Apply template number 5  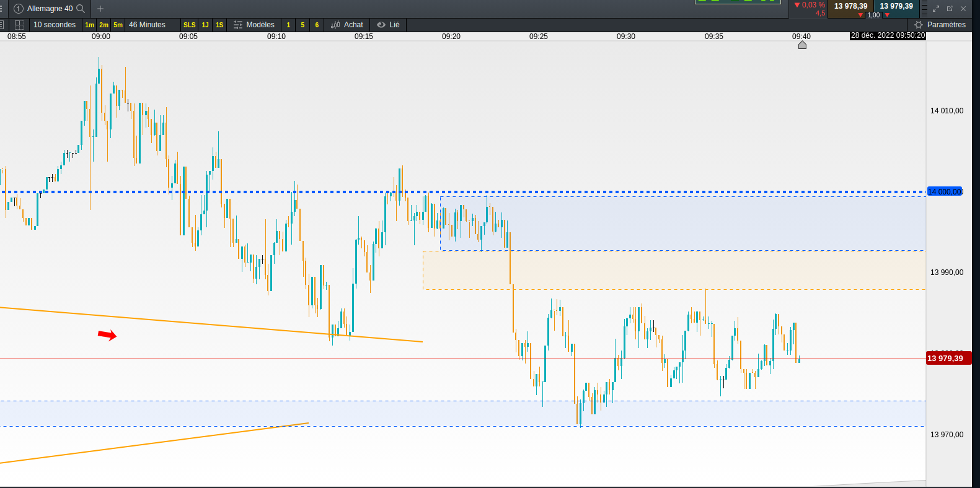(302, 25)
